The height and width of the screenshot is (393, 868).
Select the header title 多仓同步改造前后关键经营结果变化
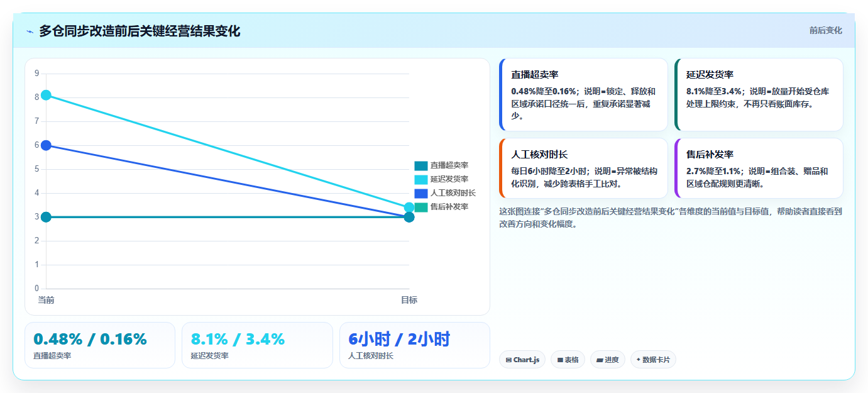tap(140, 31)
